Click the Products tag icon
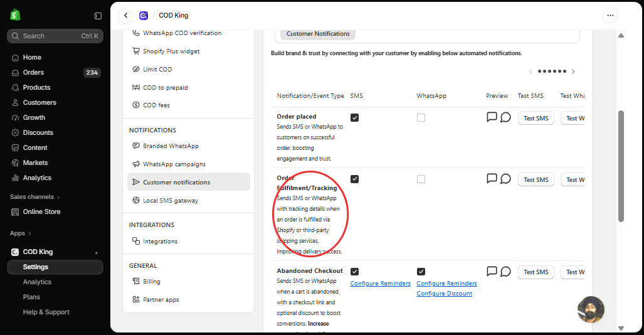 tap(15, 88)
